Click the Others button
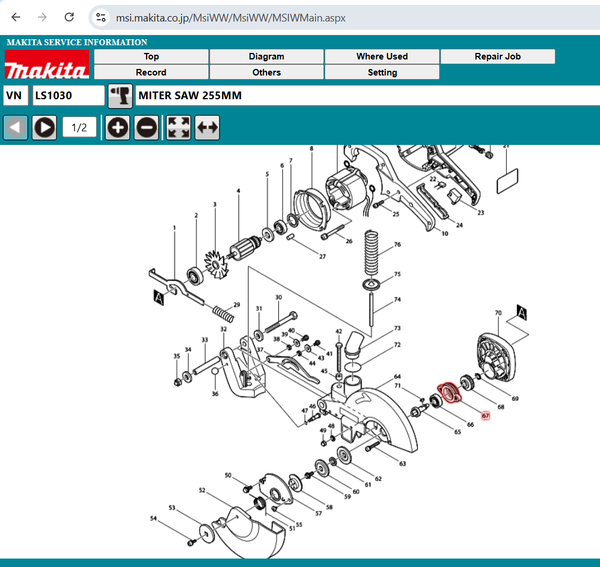The height and width of the screenshot is (567, 600). (x=267, y=73)
